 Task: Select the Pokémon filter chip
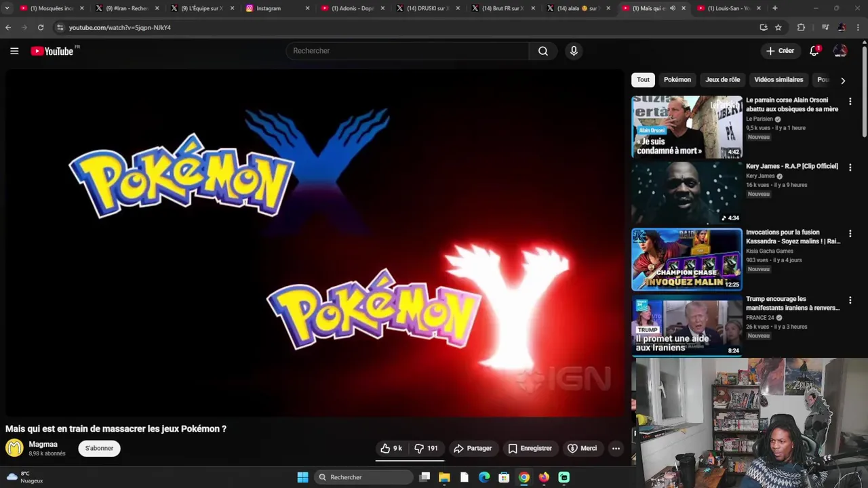(x=677, y=79)
